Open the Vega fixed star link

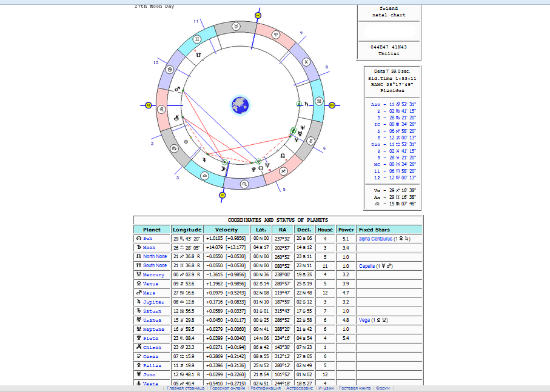(364, 320)
